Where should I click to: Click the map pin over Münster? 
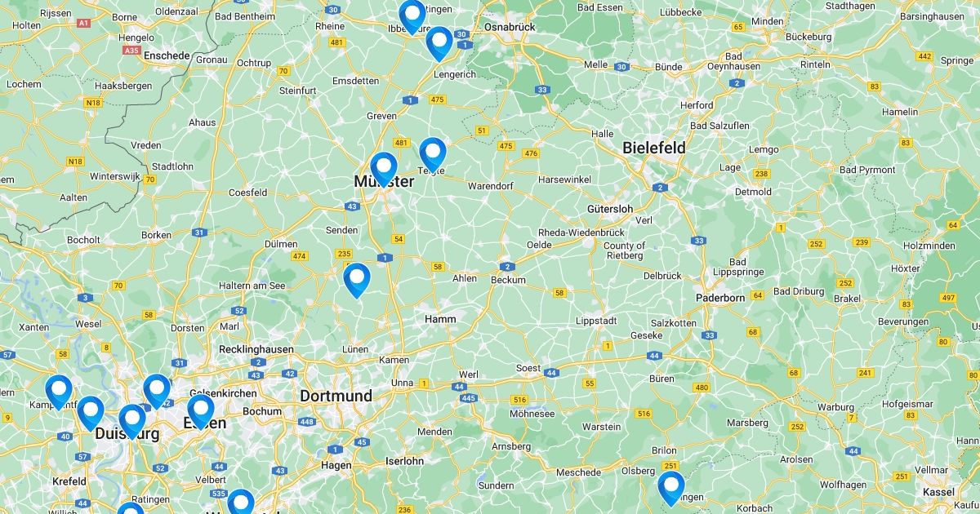point(384,170)
